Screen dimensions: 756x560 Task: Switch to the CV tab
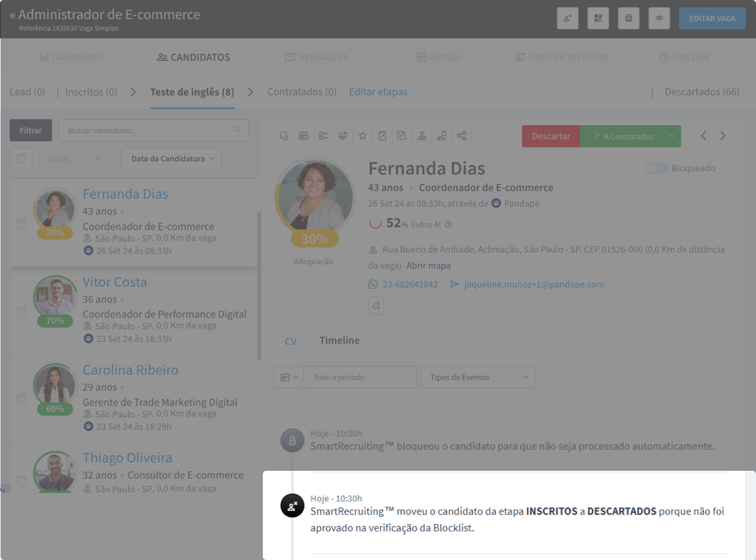tap(290, 341)
